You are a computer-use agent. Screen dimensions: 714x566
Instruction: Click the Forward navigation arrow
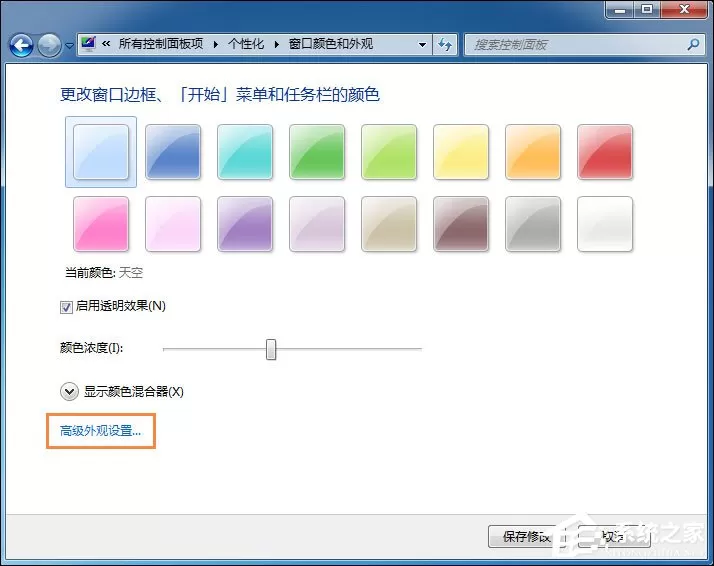pyautogui.click(x=49, y=46)
